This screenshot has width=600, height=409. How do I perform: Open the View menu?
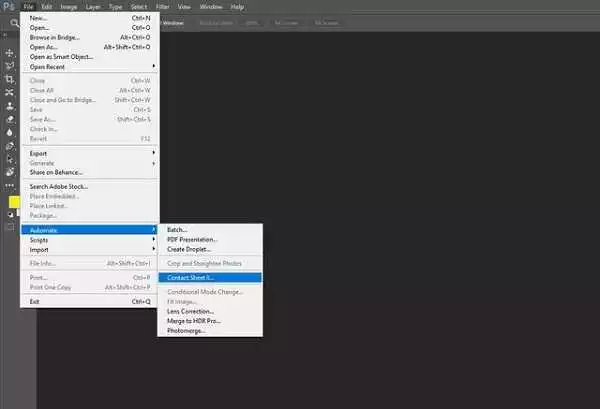tap(184, 7)
